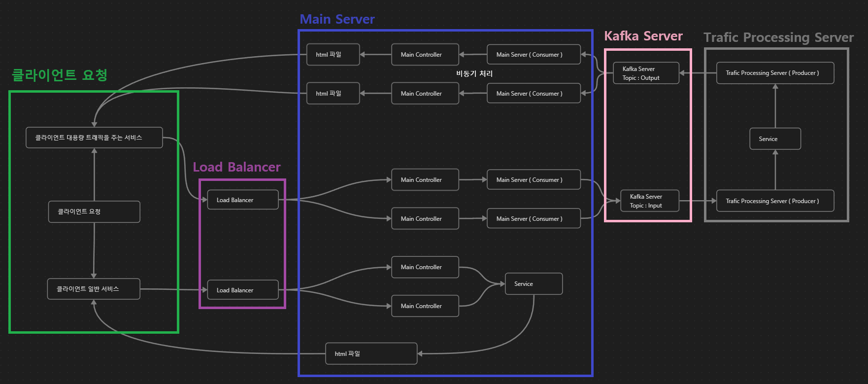This screenshot has height=384, width=868.
Task: Click the Load Balancer node fed by the 대용량 트래픽 service
Action: (x=243, y=200)
